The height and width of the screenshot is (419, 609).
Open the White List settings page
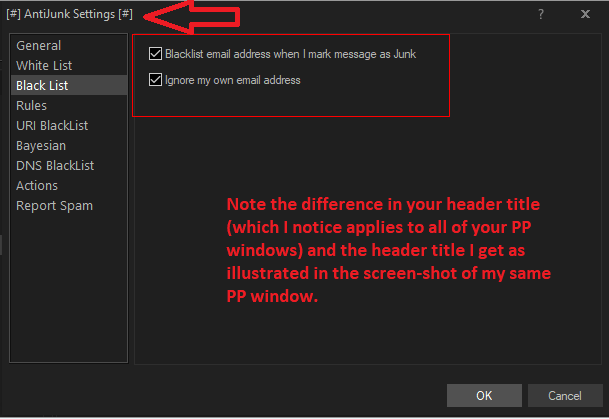point(68,65)
